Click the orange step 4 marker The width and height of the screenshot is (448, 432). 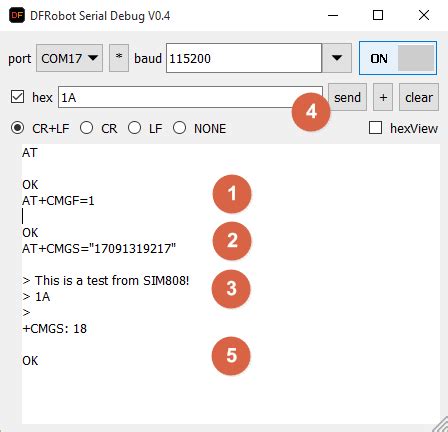point(311,112)
